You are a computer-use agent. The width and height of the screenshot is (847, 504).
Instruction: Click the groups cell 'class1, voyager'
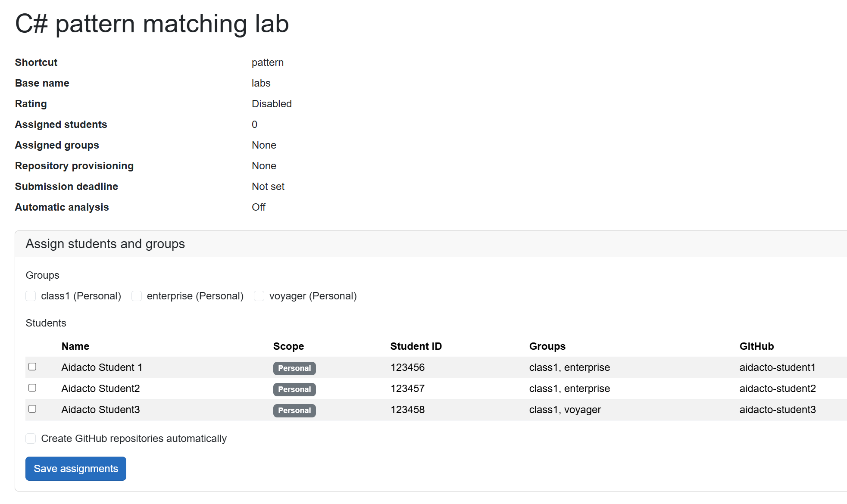(565, 410)
